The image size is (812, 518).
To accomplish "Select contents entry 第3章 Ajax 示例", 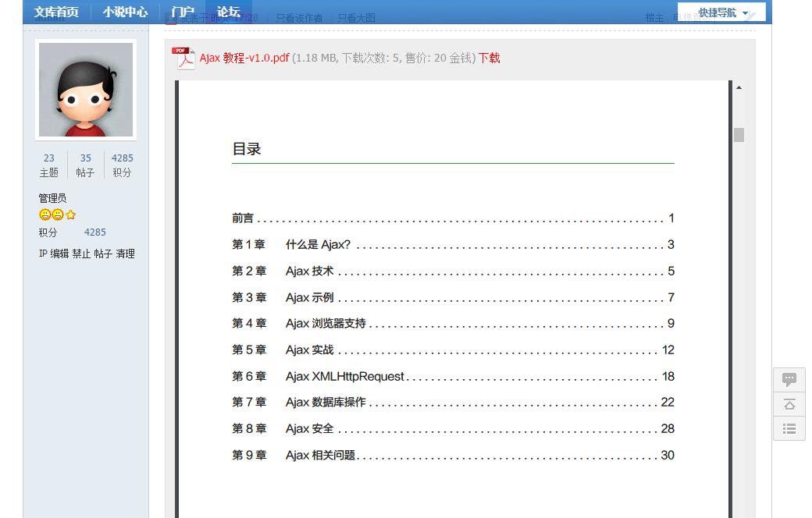I will tap(453, 297).
